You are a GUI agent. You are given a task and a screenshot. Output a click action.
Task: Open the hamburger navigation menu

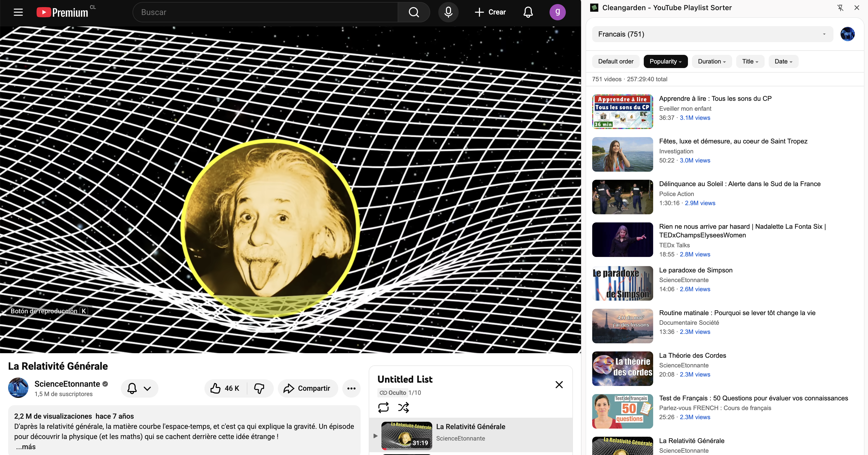(x=18, y=12)
